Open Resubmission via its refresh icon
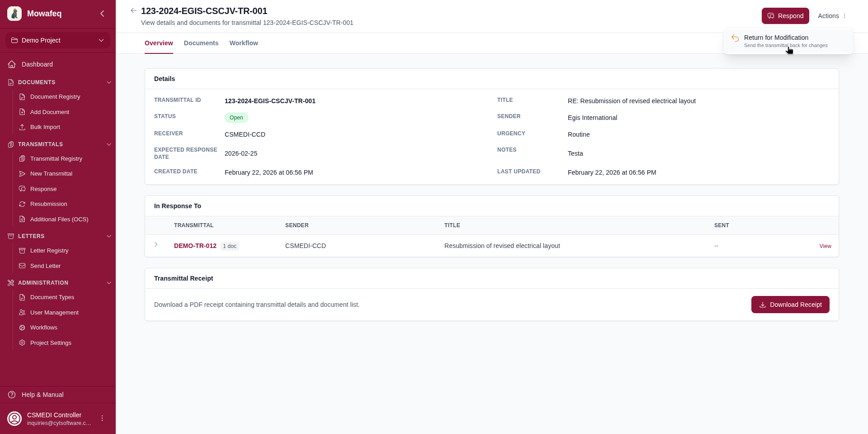Screen dimensions: 868x434 [22, 204]
